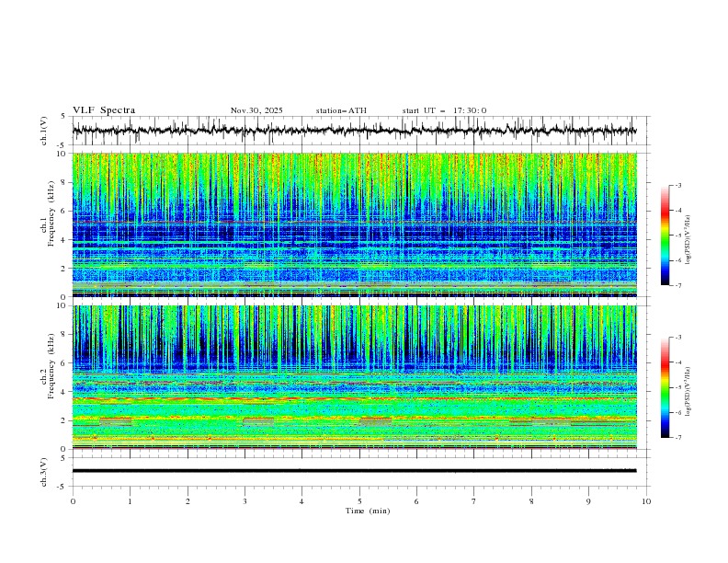Viewport: 728px width, 563px height.
Task: Click the ch.2 colorbar "log(PSD)(V²/Hz)" label
Action: coord(688,391)
